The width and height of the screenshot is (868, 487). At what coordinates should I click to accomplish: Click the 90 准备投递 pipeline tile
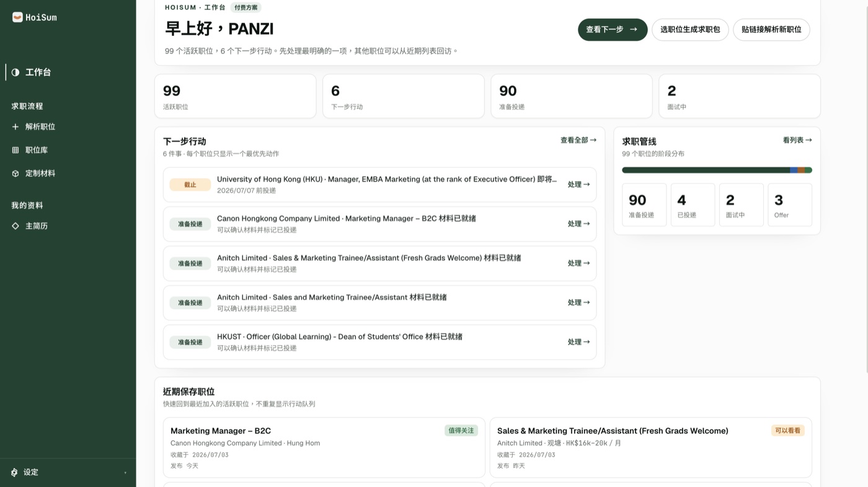pyautogui.click(x=644, y=204)
